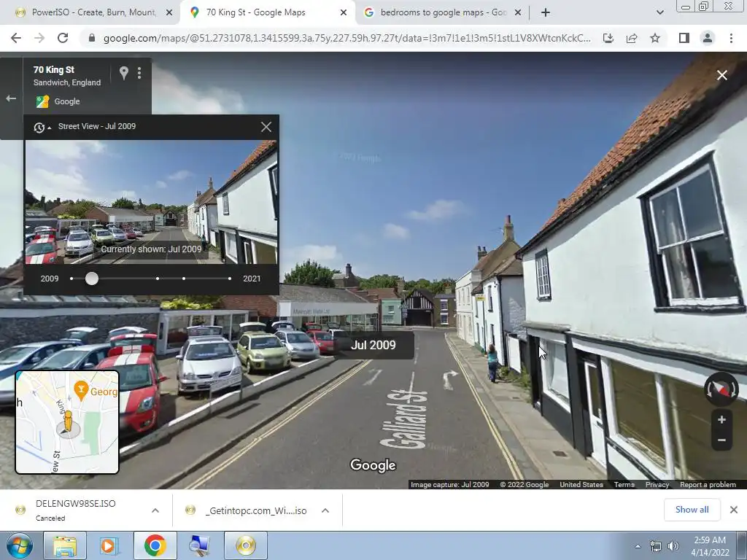Click the browser forward arrow
This screenshot has width=747, height=560.
[39, 38]
